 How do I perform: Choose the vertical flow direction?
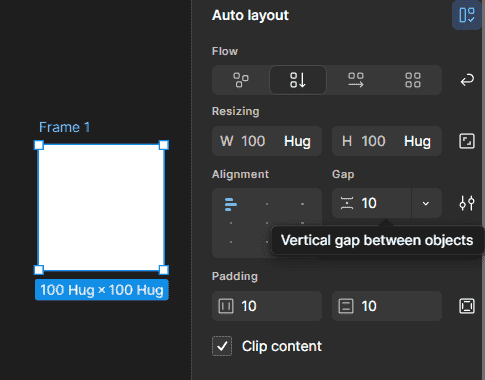(298, 80)
